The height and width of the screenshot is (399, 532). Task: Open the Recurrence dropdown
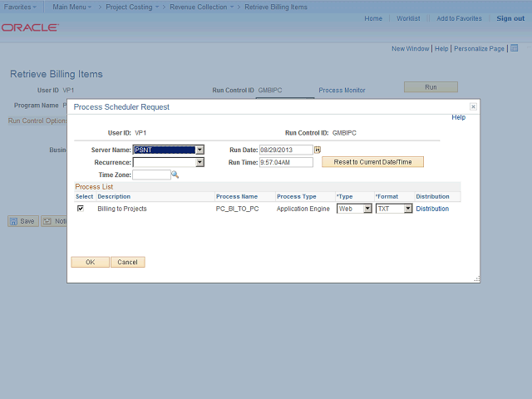pyautogui.click(x=199, y=162)
